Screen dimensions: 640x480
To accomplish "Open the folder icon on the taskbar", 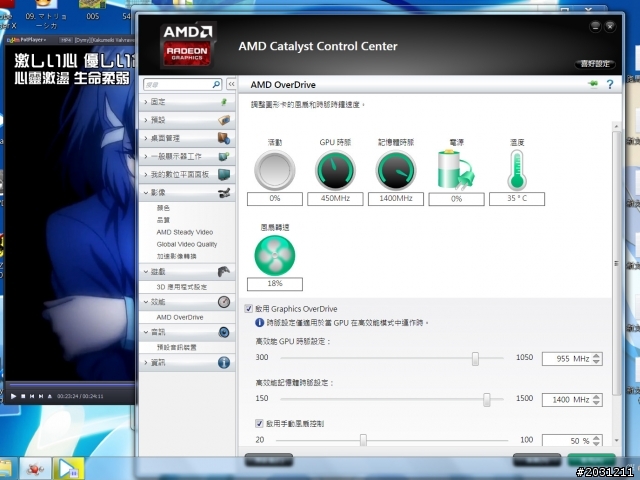I will pos(5,468).
